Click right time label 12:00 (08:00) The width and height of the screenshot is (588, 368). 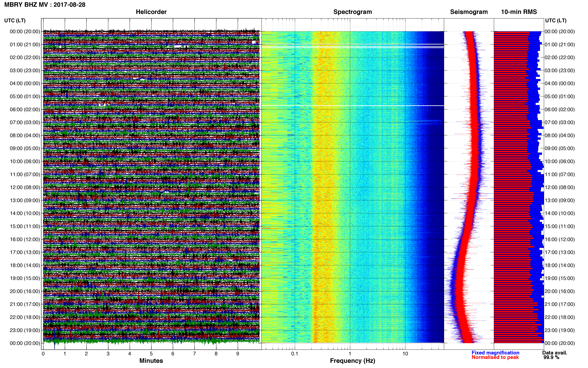(x=560, y=187)
